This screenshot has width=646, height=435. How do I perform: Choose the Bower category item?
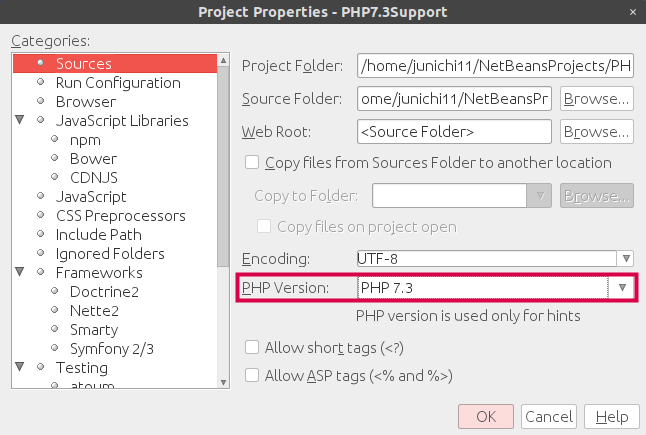tap(93, 159)
